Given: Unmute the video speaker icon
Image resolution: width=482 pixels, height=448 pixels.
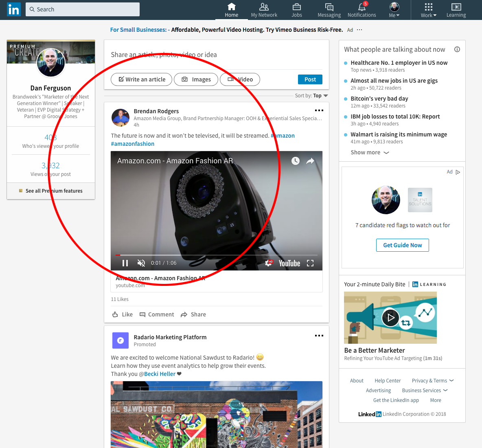Looking at the screenshot, I should click(x=141, y=263).
